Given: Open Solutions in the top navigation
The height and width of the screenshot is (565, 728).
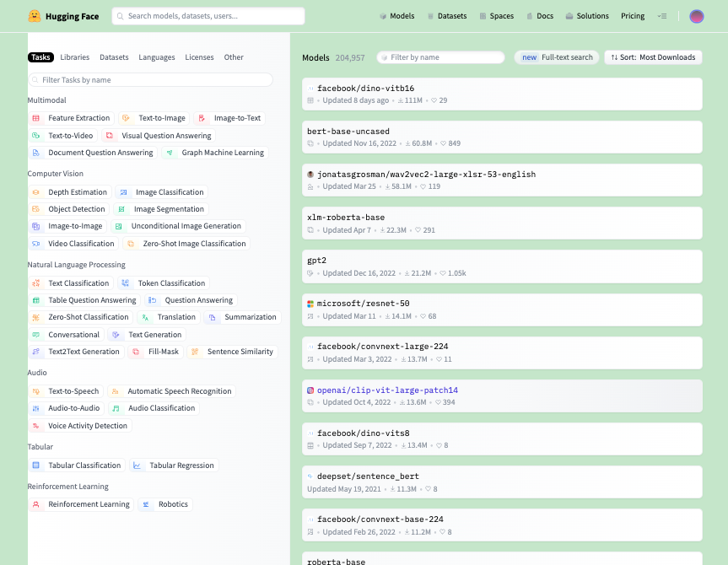Looking at the screenshot, I should tap(587, 16).
